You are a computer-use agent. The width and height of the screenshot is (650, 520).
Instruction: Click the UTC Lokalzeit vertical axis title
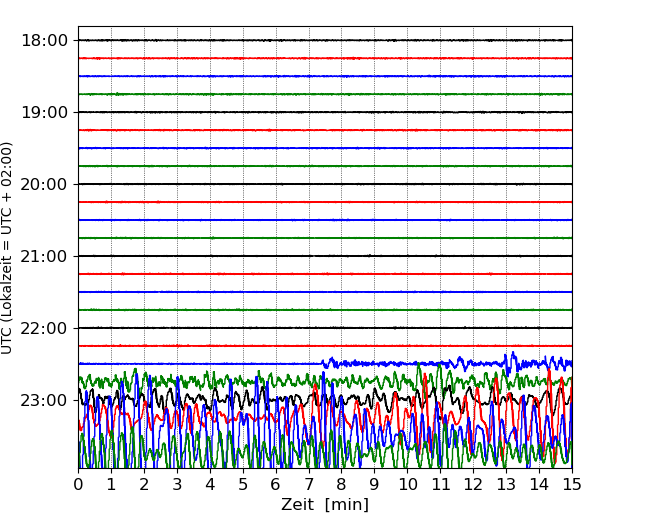[6, 248]
